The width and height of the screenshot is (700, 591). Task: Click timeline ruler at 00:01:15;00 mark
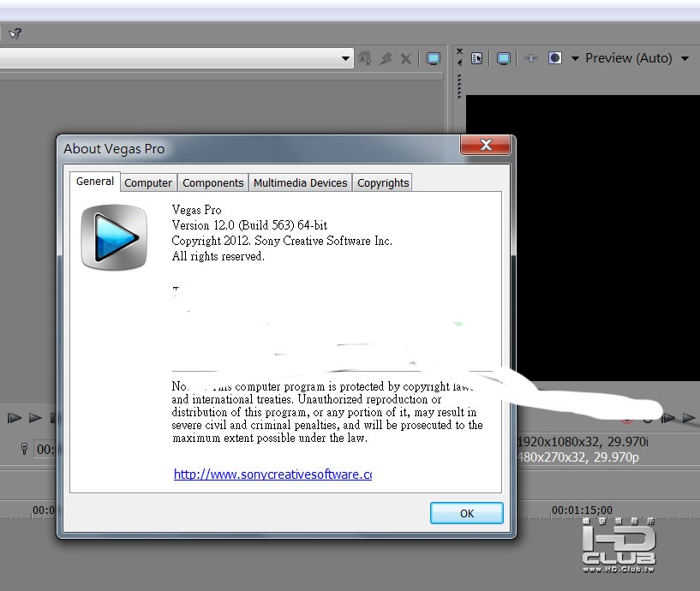[x=582, y=510]
